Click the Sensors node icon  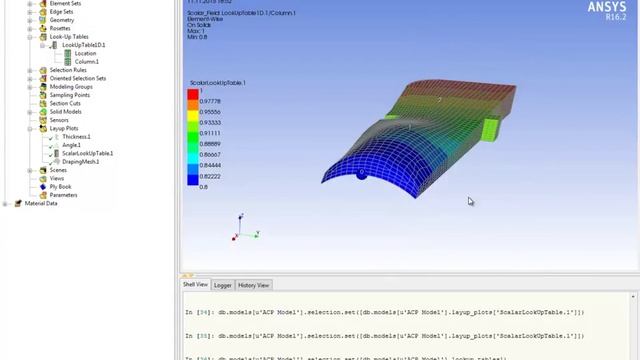tap(43, 120)
